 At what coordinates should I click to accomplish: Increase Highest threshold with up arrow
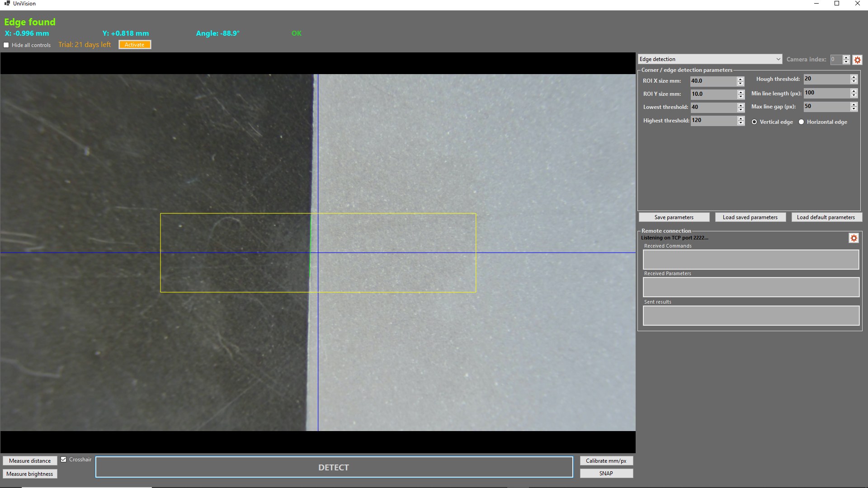(741, 118)
